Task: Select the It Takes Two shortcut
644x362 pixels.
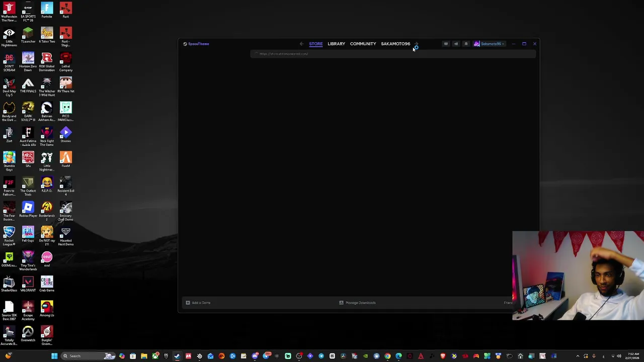Action: [47, 35]
